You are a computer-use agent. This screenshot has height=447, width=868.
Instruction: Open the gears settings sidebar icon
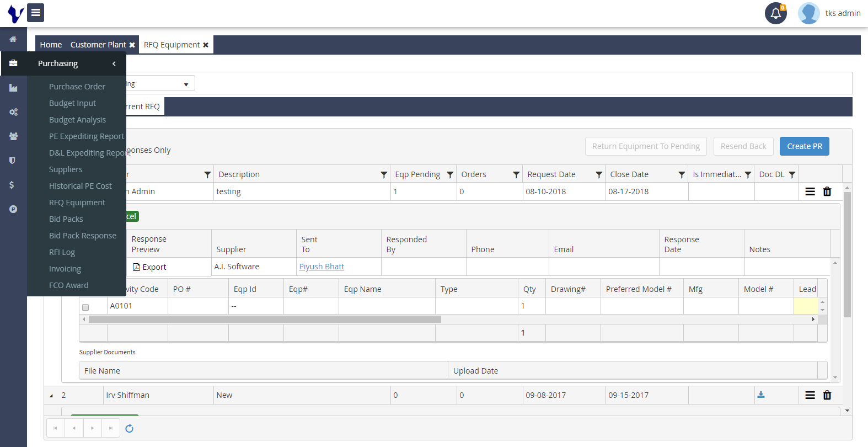click(13, 112)
